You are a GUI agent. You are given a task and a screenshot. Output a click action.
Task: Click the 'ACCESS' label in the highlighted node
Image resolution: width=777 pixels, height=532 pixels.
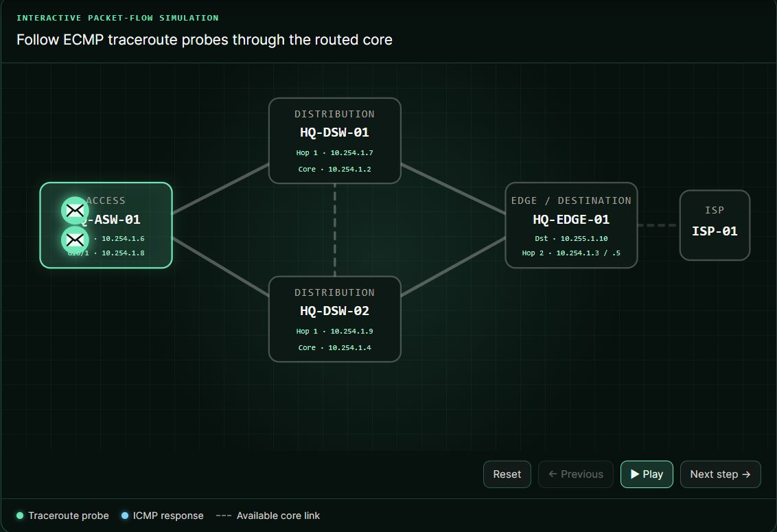click(x=106, y=200)
